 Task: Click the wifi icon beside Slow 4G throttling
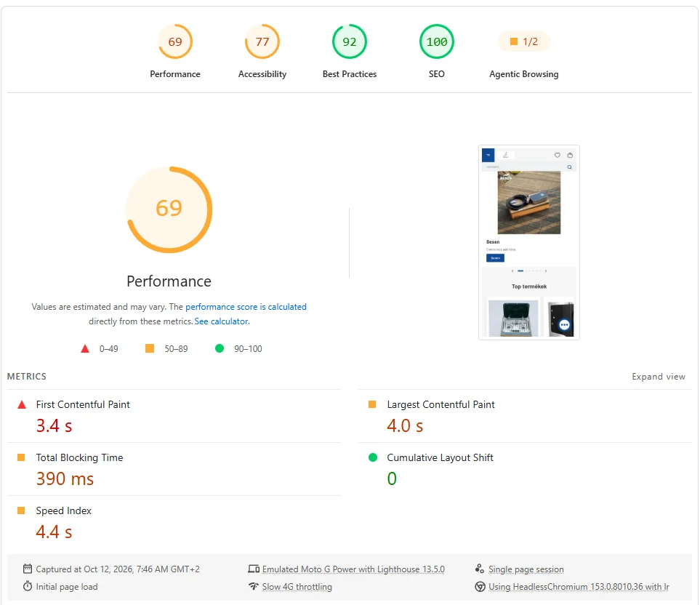tap(254, 586)
